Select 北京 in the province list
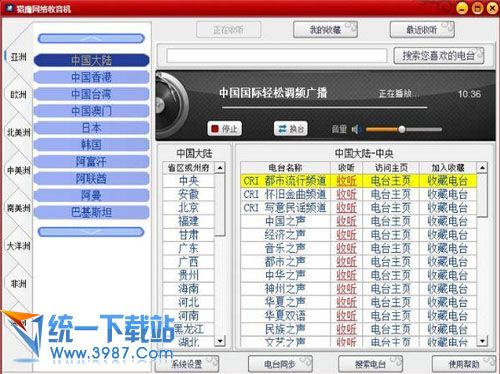This screenshot has width=500, height=374. [189, 208]
